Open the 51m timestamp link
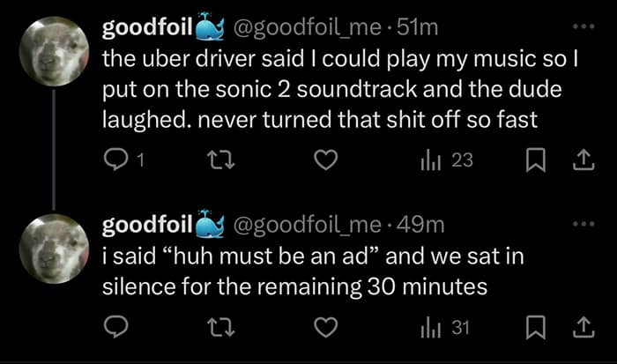 417,29
